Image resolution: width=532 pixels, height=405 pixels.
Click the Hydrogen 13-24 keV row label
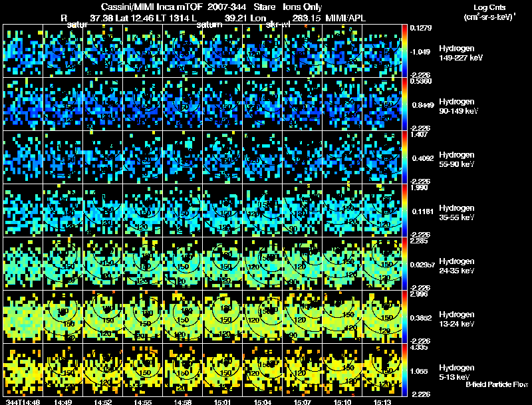(456, 319)
